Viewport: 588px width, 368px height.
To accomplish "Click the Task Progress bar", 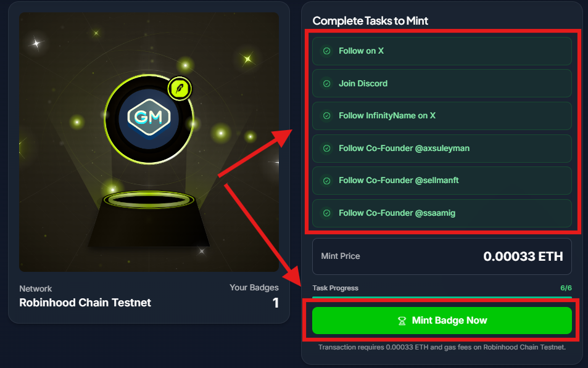I will coord(442,298).
